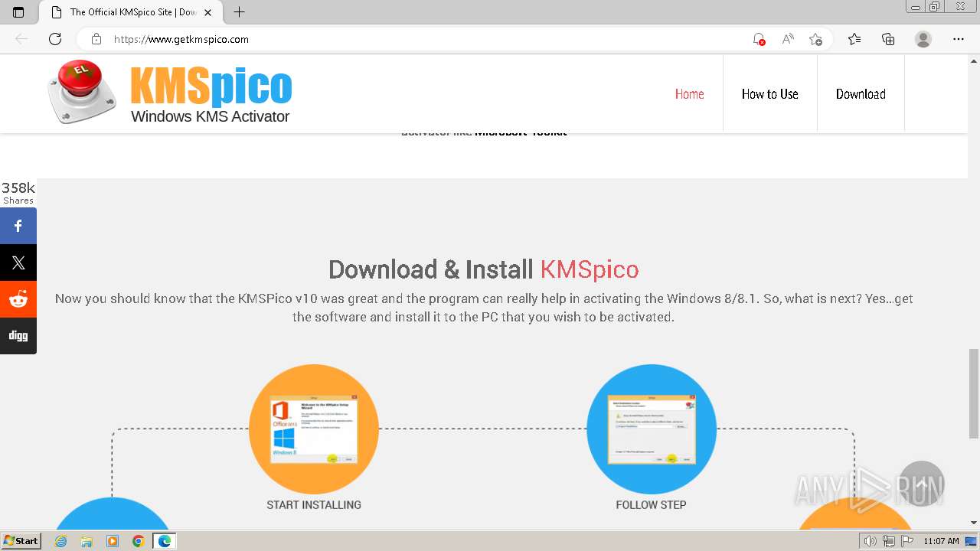Add this page to favorites star
This screenshot has width=980, height=551.
tap(815, 39)
